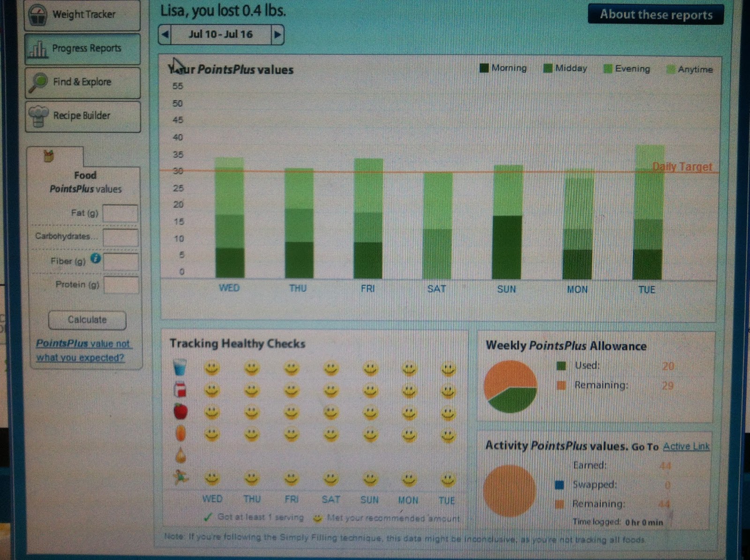Viewport: 750px width, 560px height.
Task: Click the multivitamin capsule healthy check icon
Action: [180, 433]
